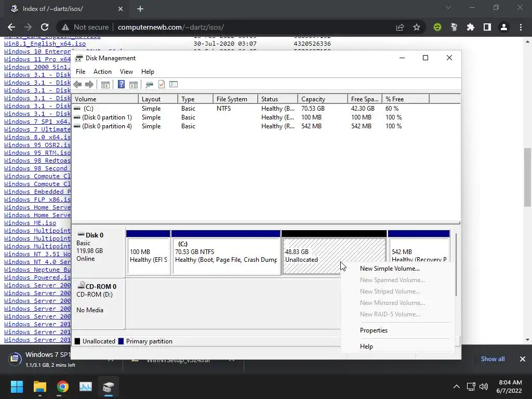
Task: Open the Chrome tab search chevron
Action: (x=448, y=7)
